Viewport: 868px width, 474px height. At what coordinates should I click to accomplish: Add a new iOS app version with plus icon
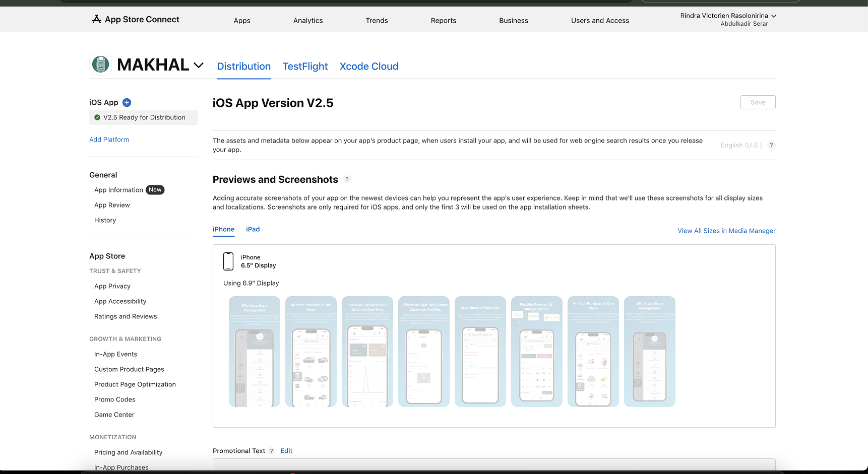click(127, 102)
